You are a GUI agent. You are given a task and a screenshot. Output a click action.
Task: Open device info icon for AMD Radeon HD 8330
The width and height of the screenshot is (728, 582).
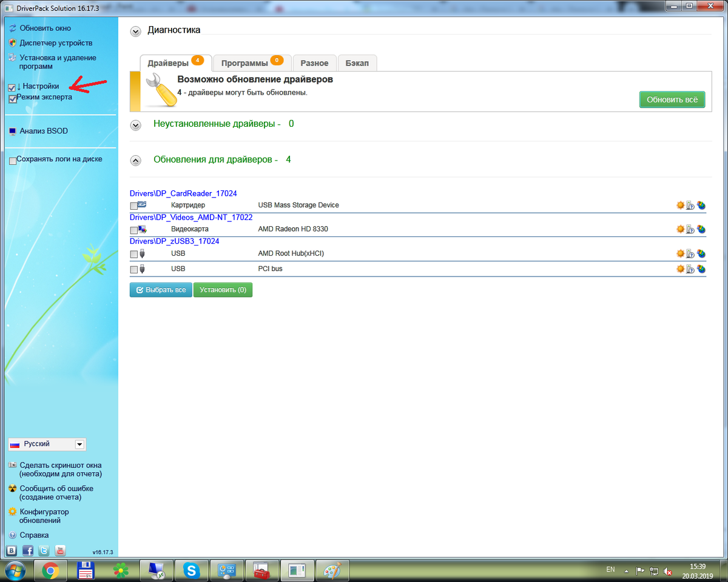(x=690, y=229)
